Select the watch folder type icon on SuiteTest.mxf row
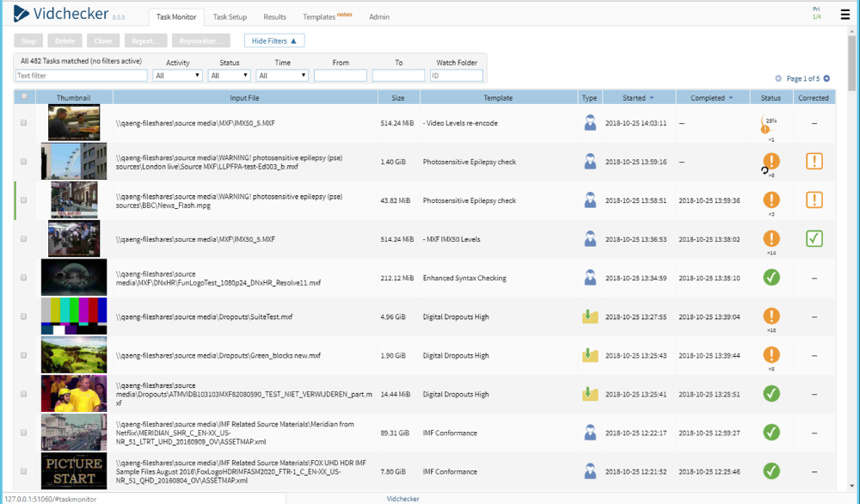Screen dimensions: 860x504 pos(590,317)
